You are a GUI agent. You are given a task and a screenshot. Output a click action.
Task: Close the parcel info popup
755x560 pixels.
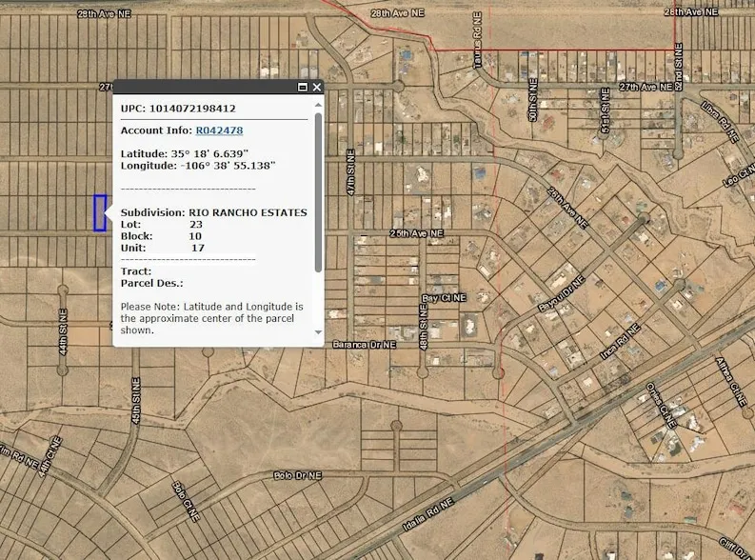[317, 87]
